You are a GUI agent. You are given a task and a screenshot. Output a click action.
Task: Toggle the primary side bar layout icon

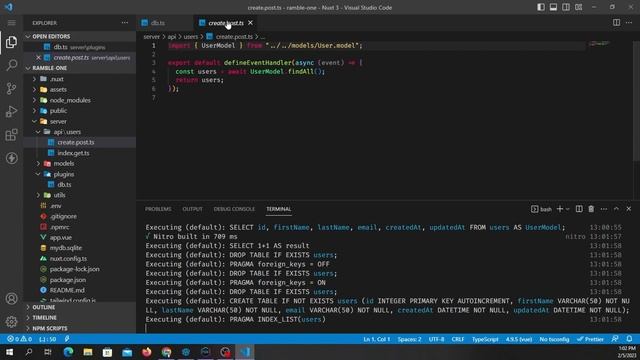[541, 7]
